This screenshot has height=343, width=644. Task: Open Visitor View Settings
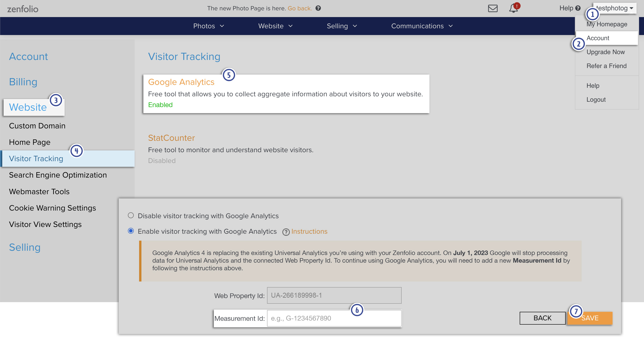point(45,224)
